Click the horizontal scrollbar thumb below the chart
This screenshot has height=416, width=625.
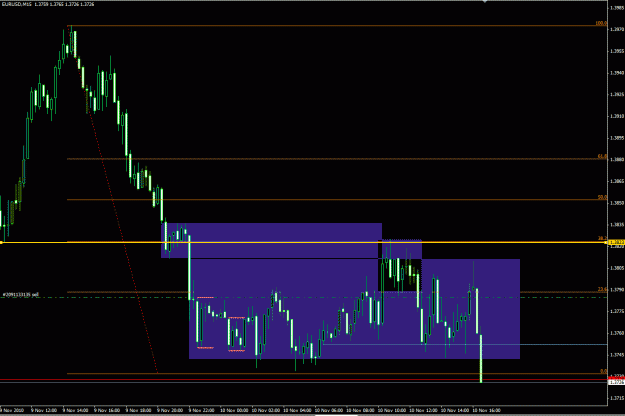tap(336, 415)
